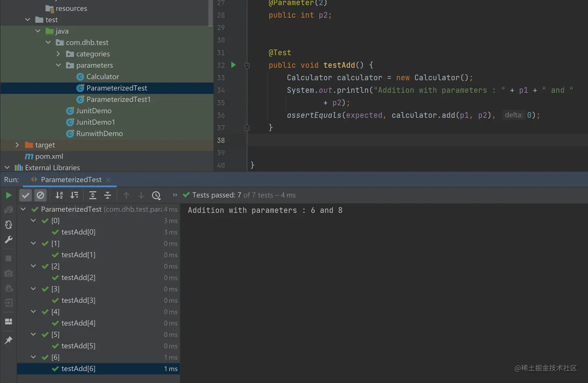The image size is (588, 383).
Task: Pin the ParameterizedTest run tab
Action: tap(9, 340)
